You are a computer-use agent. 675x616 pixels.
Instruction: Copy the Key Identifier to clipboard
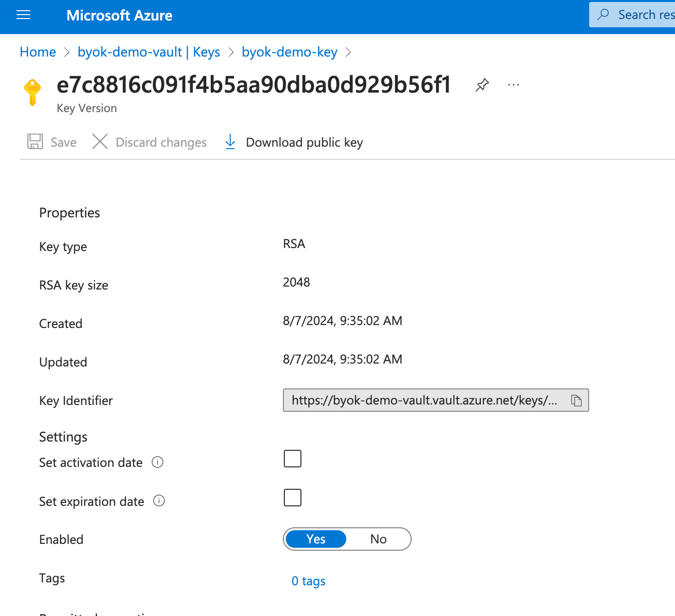pos(576,401)
